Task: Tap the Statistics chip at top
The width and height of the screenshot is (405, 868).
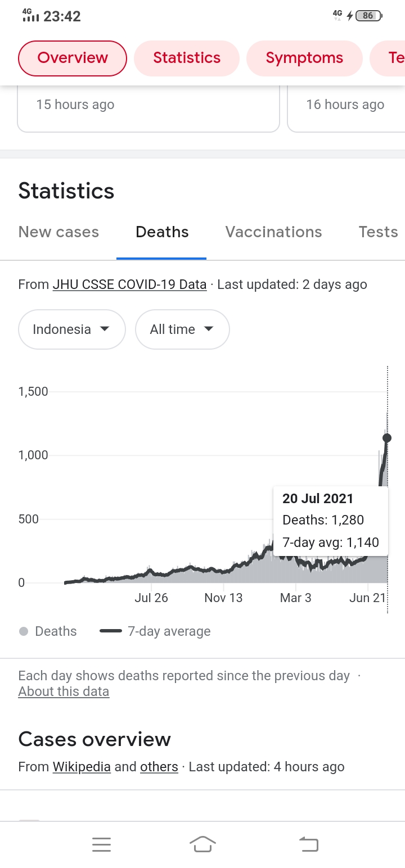Action: (187, 58)
